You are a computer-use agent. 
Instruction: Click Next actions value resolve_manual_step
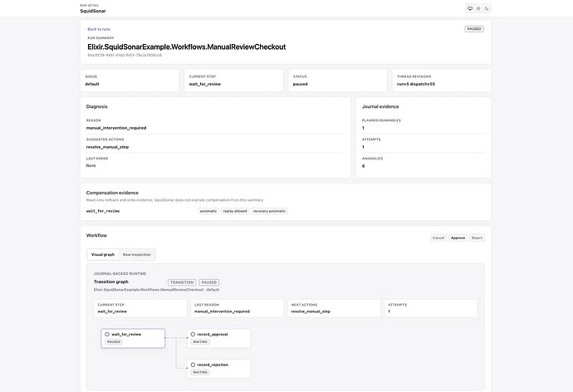pos(311,311)
